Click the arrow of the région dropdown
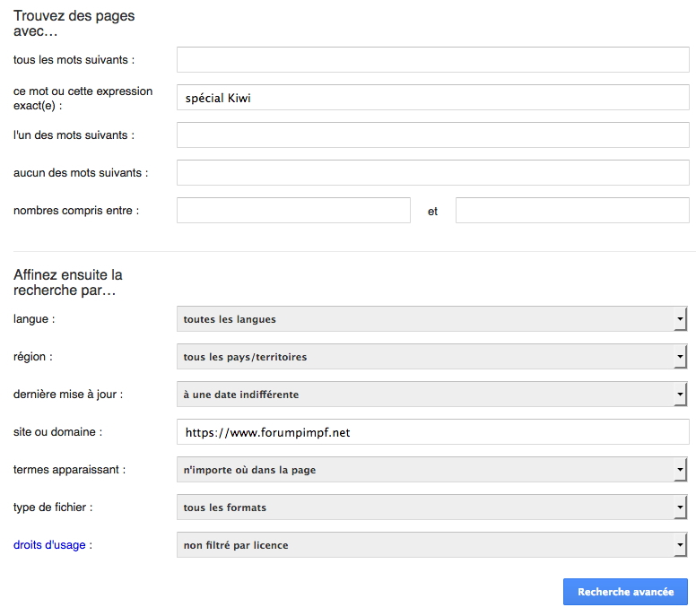696x616 pixels. click(x=680, y=356)
